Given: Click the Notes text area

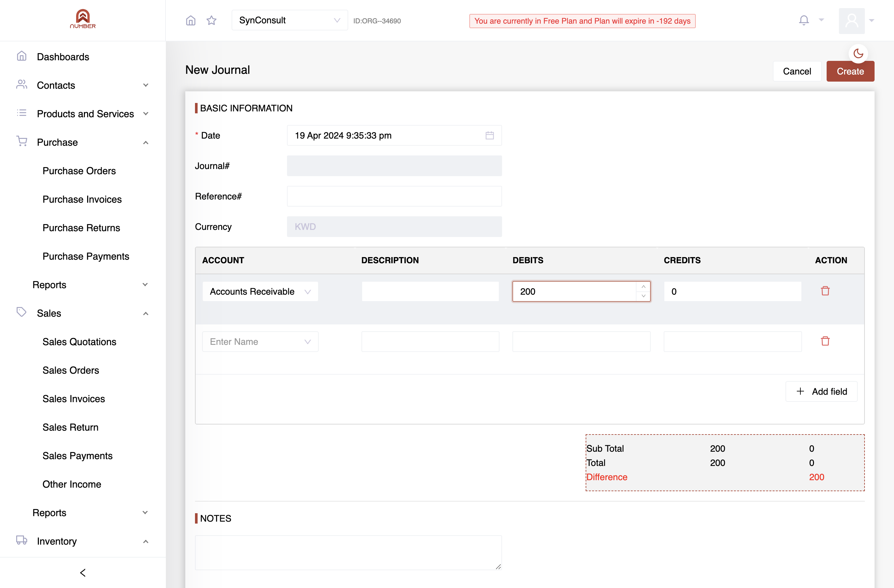Looking at the screenshot, I should [348, 553].
